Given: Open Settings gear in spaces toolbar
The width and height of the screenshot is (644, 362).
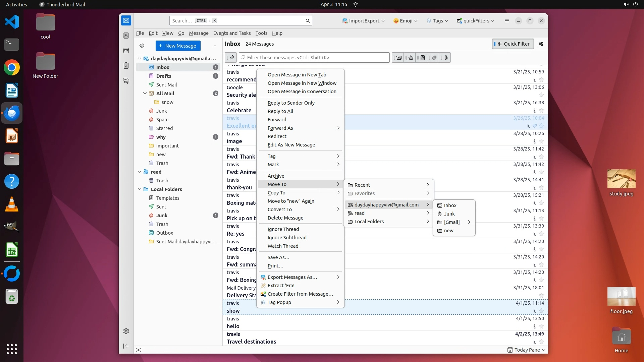Looking at the screenshot, I should tap(126, 331).
